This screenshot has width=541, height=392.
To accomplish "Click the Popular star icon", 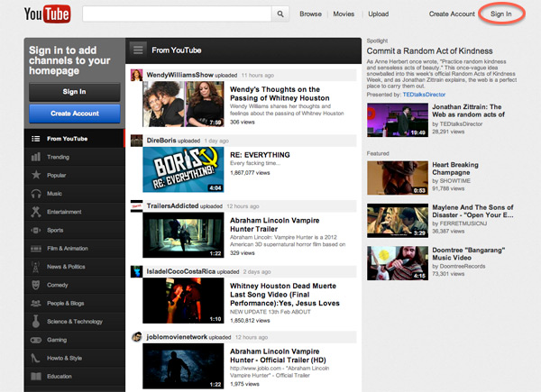I will click(x=36, y=175).
